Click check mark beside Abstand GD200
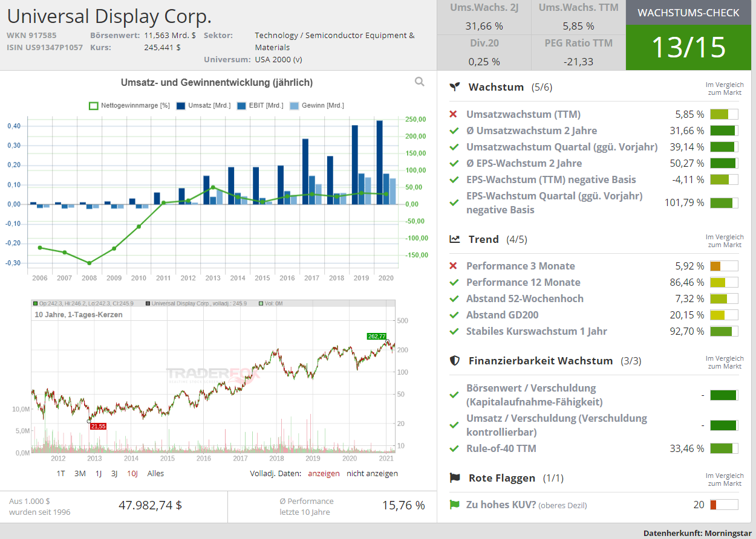The width and height of the screenshot is (756, 539). pos(454,315)
